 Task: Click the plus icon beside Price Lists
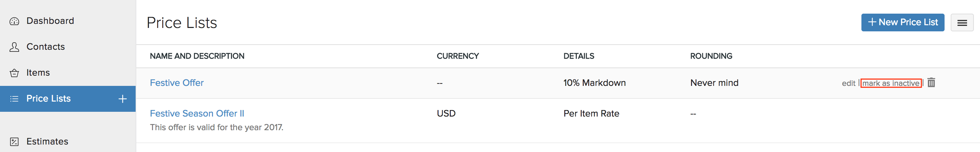click(x=123, y=99)
